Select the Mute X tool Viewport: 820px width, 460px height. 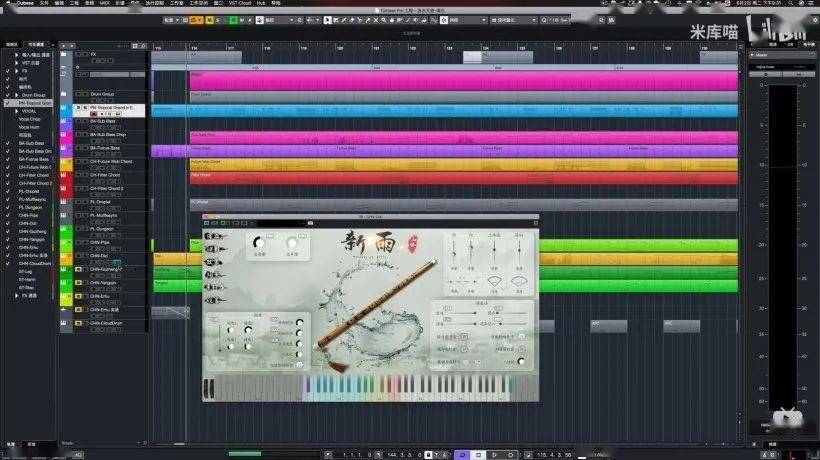click(375, 20)
